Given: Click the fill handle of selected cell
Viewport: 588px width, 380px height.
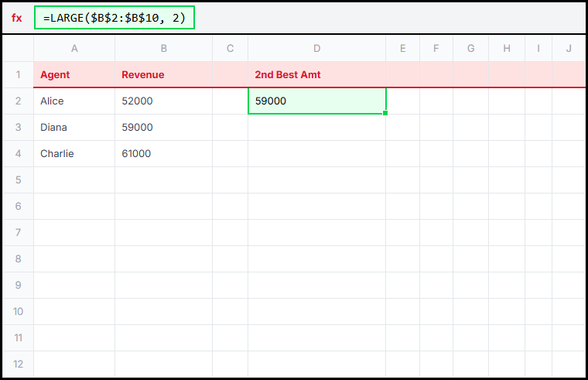Looking at the screenshot, I should pyautogui.click(x=385, y=114).
